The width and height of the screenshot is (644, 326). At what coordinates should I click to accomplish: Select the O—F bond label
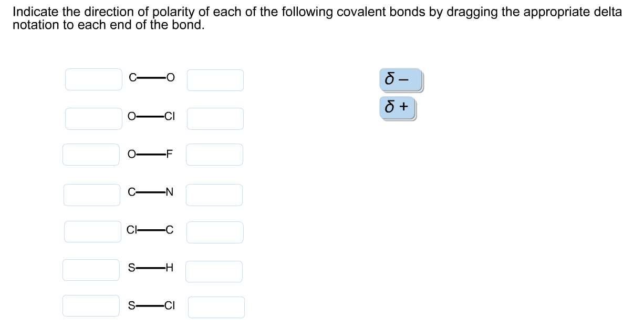[150, 154]
